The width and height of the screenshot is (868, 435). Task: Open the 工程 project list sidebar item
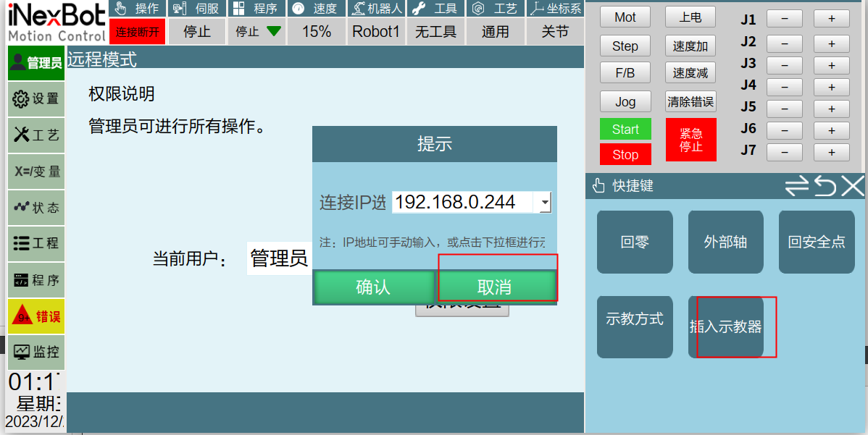click(x=36, y=243)
